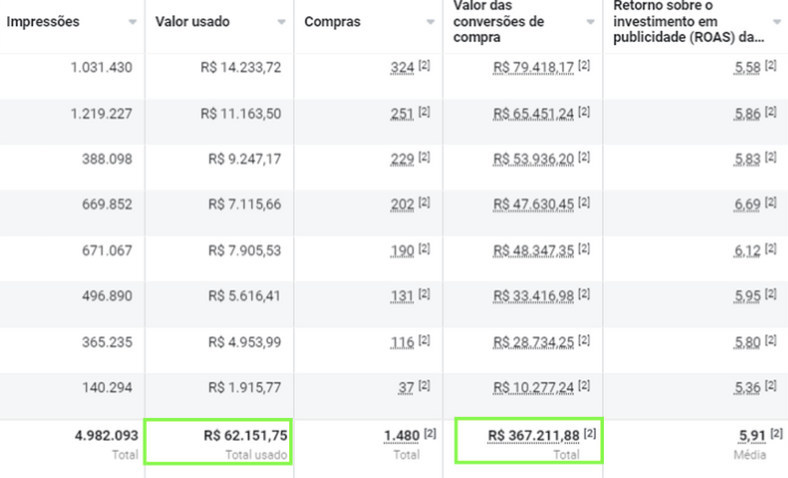The width and height of the screenshot is (788, 478).
Task: Click the footnote marker beside ROAS 6,12
Action: click(x=771, y=249)
